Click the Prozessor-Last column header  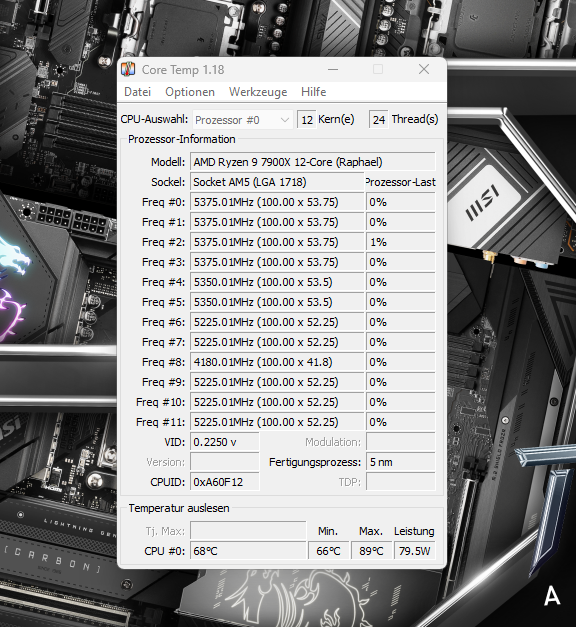(400, 182)
